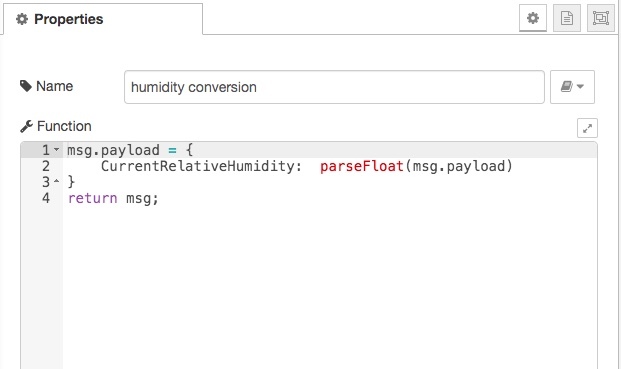This screenshot has height=369, width=621.
Task: Click the wrench icon beside Function
Action: point(26,126)
